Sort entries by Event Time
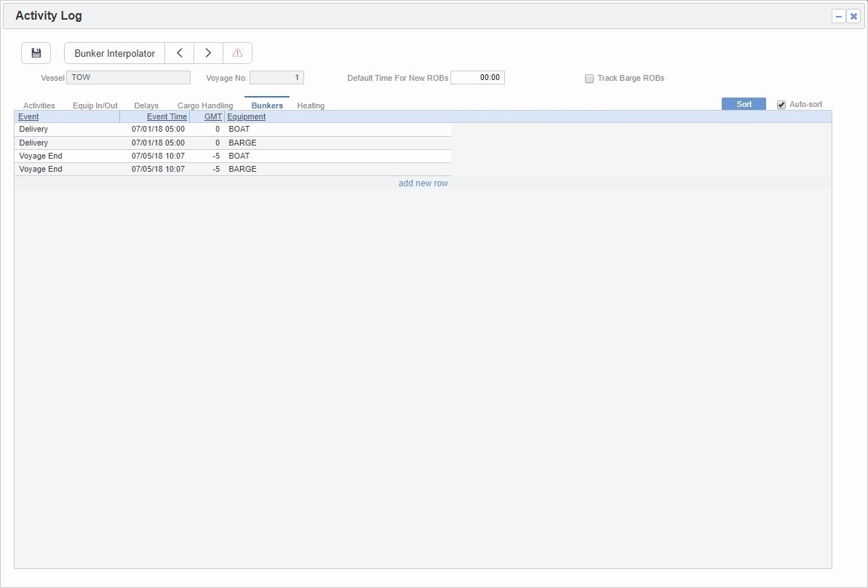Image resolution: width=868 pixels, height=588 pixels. point(167,116)
